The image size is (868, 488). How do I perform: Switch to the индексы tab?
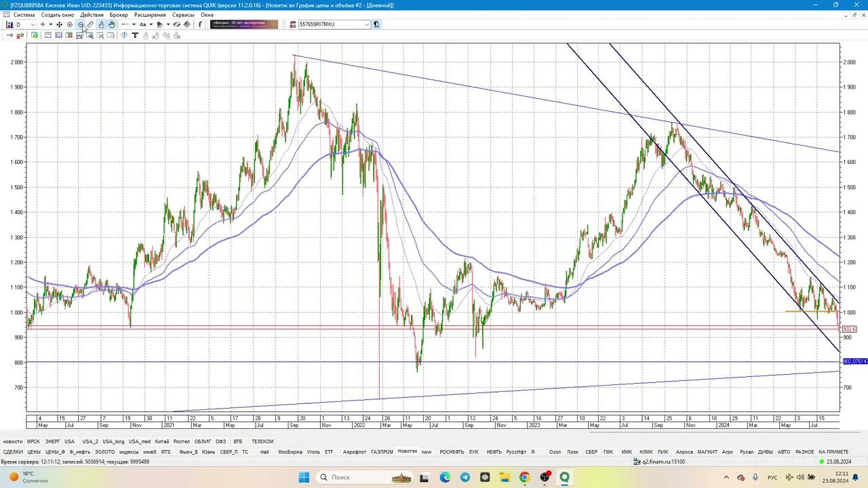(x=129, y=452)
